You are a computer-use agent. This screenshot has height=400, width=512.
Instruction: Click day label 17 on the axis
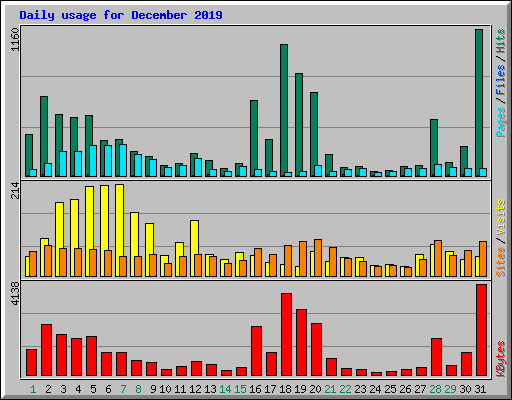coord(270,389)
